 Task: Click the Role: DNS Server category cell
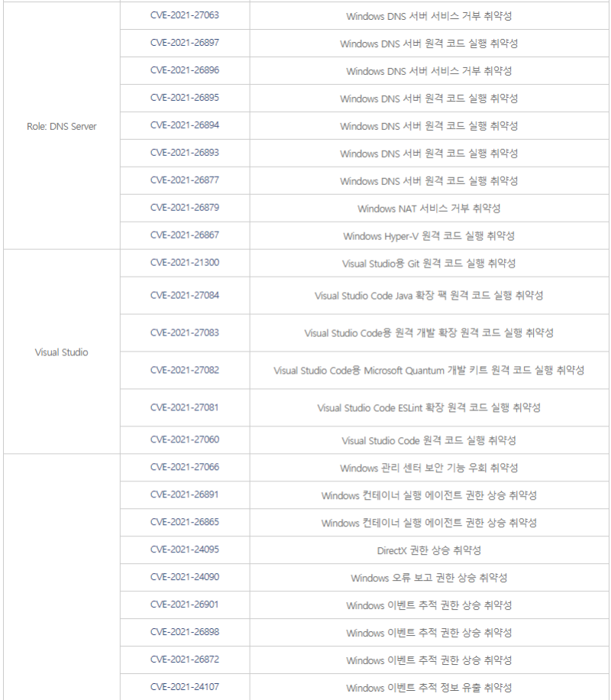point(62,126)
